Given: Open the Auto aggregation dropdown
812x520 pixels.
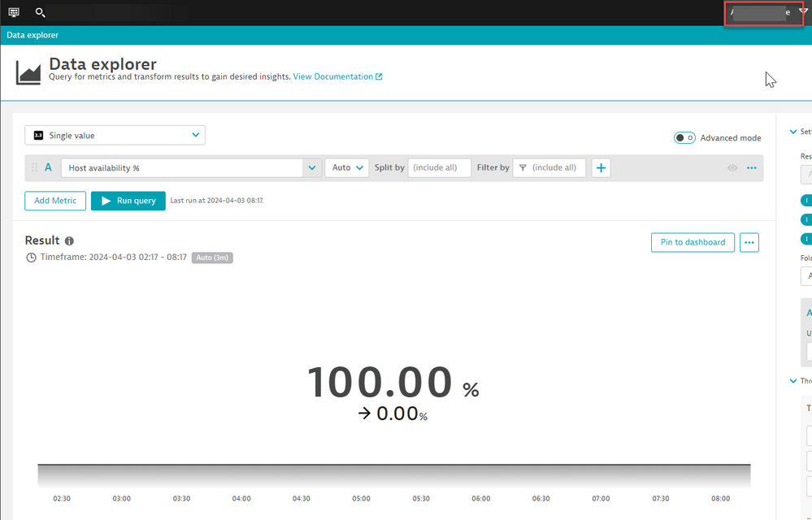Looking at the screenshot, I should (348, 168).
